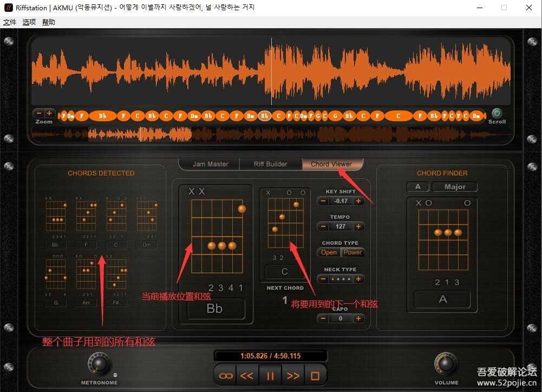This screenshot has width=542, height=392.
Task: Switch to the Riff Builder tab
Action: pos(271,164)
